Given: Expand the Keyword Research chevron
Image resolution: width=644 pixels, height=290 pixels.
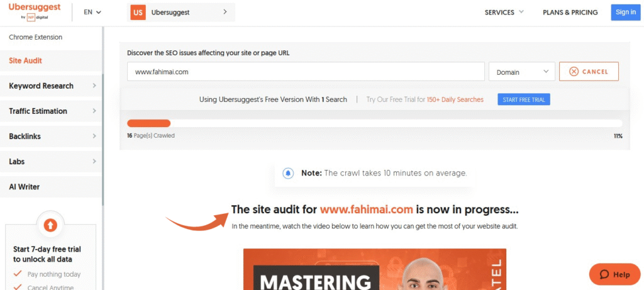Looking at the screenshot, I should (x=94, y=86).
